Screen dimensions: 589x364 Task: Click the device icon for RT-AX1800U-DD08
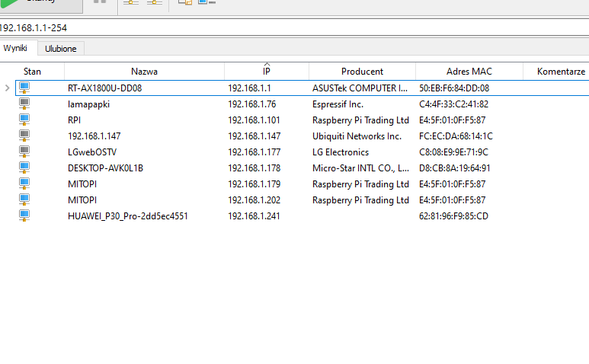pyautogui.click(x=24, y=88)
